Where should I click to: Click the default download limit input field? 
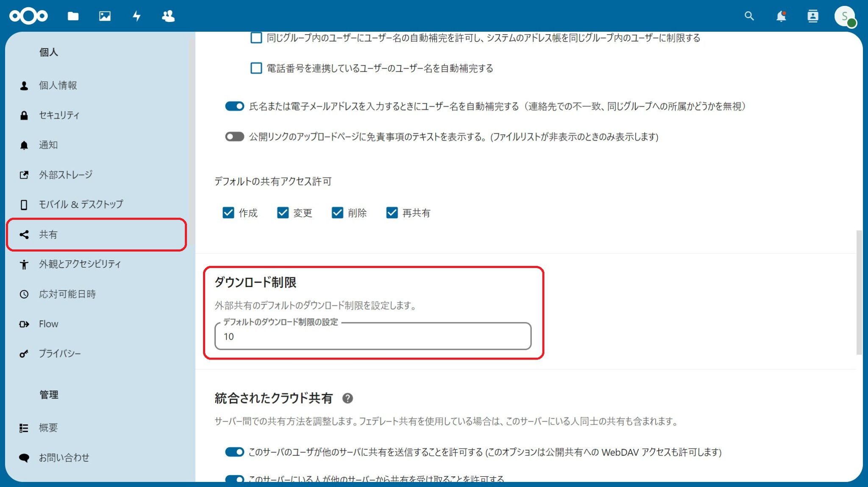pos(373,337)
